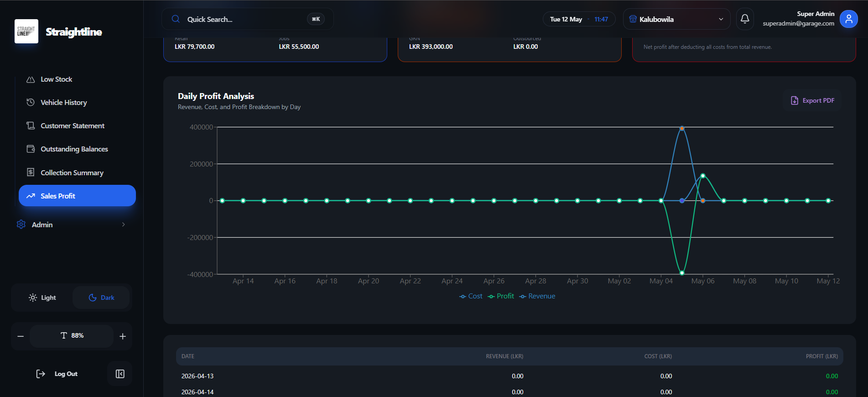868x397 pixels.
Task: Open the Kalubowila branch dropdown
Action: [x=676, y=19]
